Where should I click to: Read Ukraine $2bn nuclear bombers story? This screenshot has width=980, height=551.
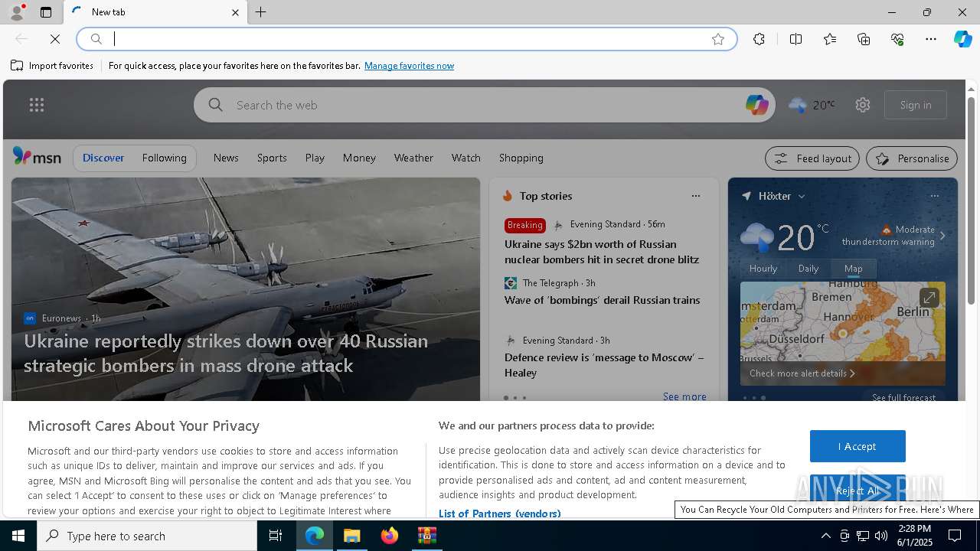(602, 252)
